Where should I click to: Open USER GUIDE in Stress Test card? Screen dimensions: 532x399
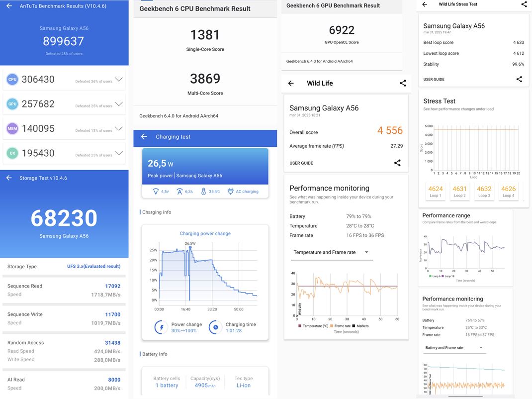[x=434, y=80]
